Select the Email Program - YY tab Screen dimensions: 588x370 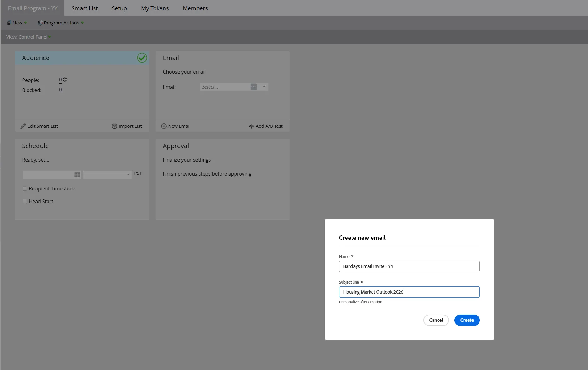[33, 8]
